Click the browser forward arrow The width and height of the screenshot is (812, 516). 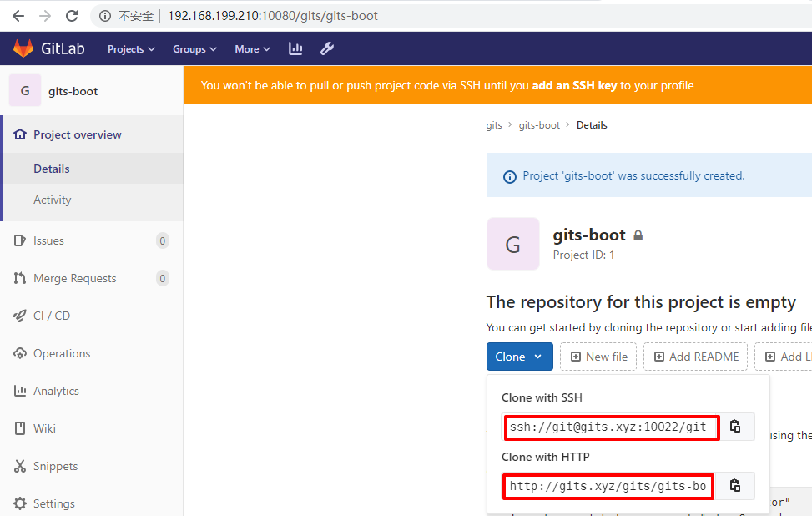[x=45, y=16]
